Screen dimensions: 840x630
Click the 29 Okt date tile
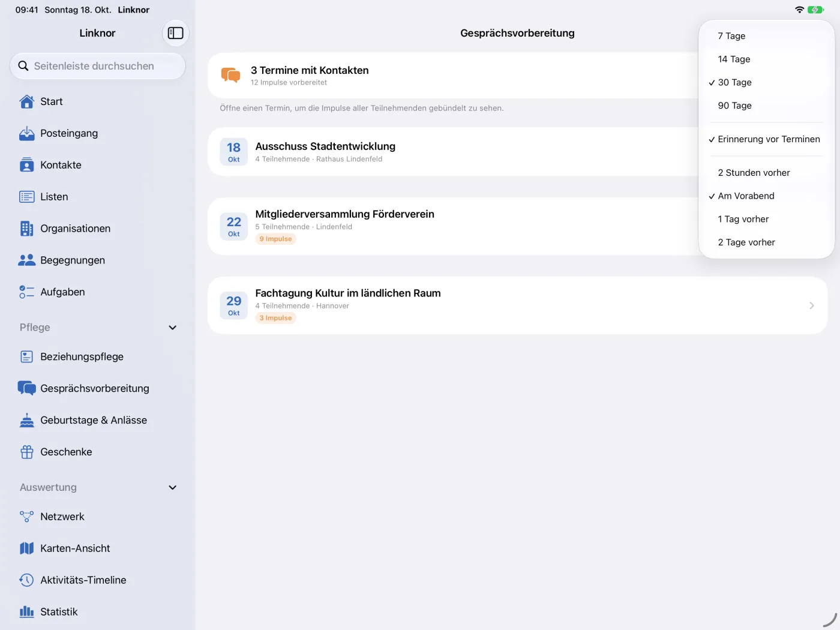[x=234, y=305]
